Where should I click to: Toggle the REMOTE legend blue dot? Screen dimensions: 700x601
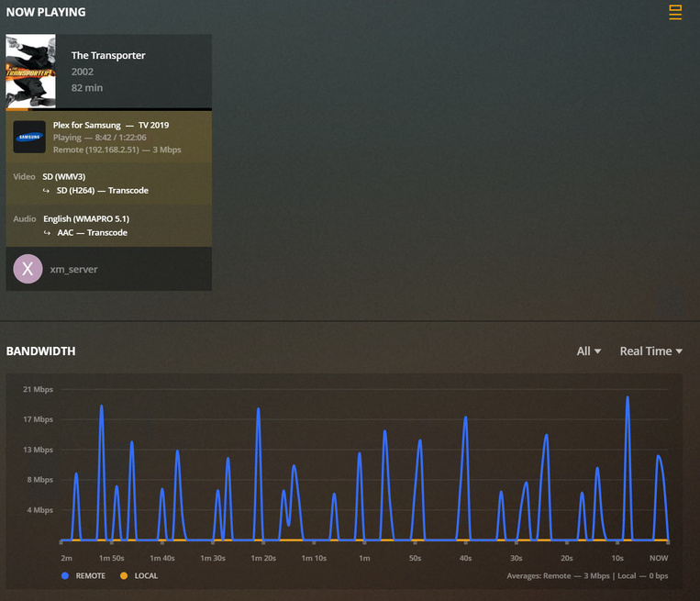point(65,575)
